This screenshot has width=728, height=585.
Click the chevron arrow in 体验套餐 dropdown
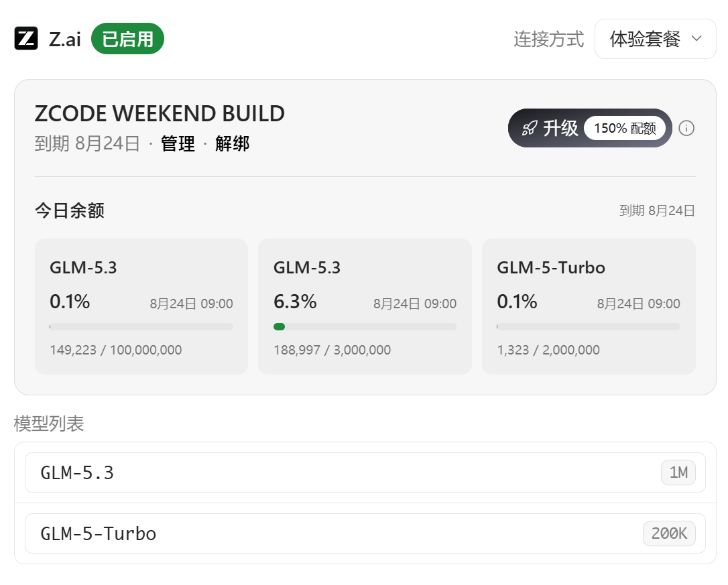click(696, 39)
